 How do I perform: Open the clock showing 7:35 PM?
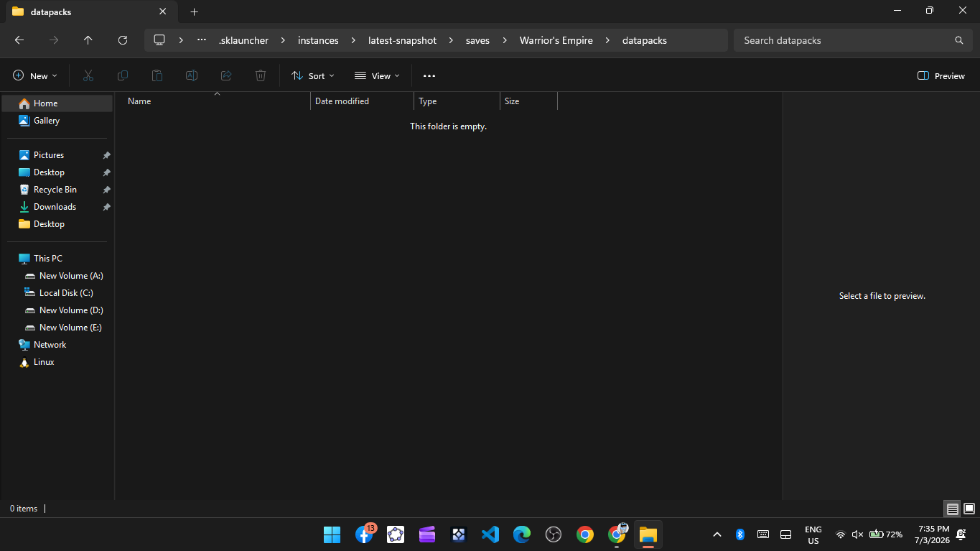click(x=933, y=534)
